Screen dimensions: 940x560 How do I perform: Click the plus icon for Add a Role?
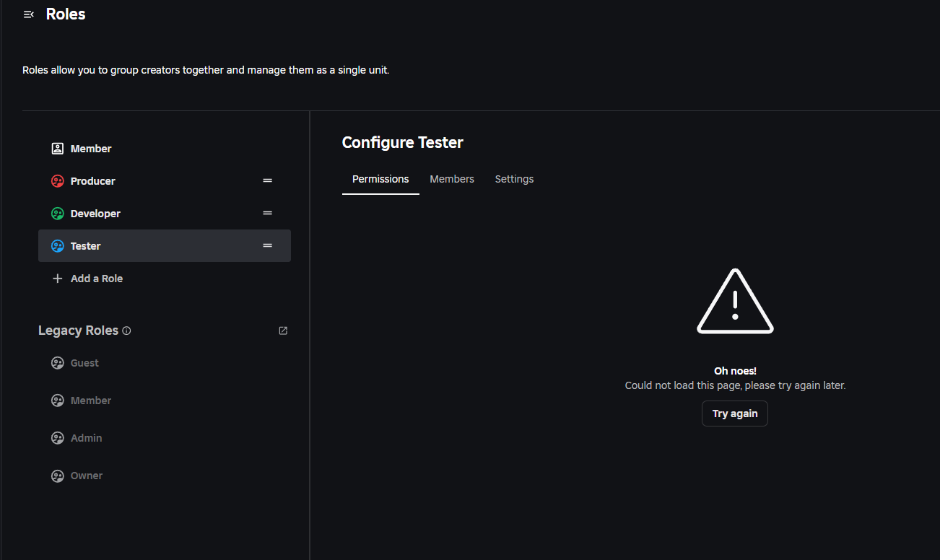pyautogui.click(x=58, y=279)
